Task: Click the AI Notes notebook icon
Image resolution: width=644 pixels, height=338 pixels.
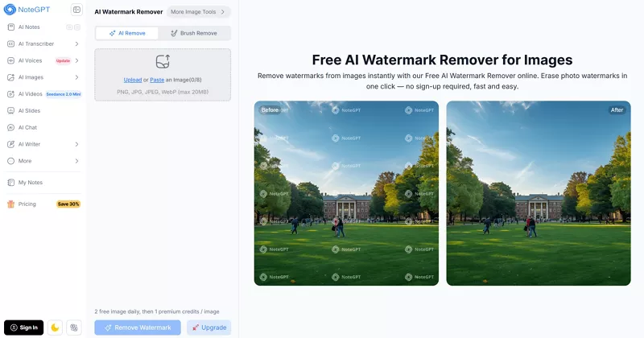Action: [11, 27]
